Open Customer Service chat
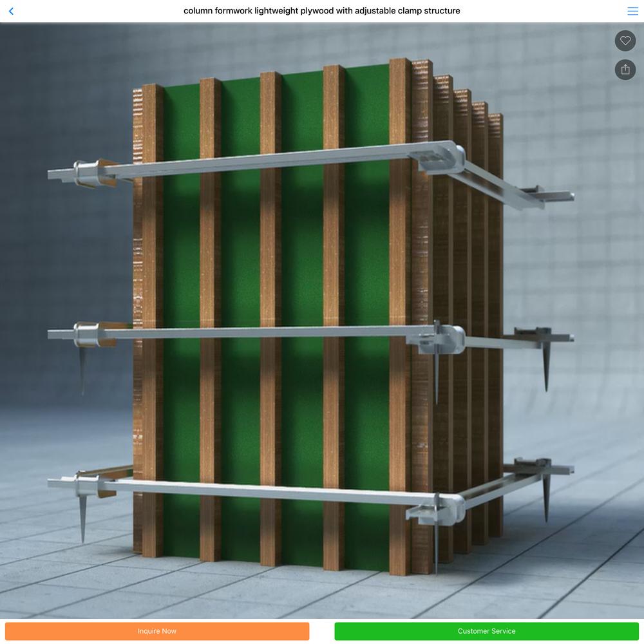Screen dimensions: 644x644 point(486,631)
